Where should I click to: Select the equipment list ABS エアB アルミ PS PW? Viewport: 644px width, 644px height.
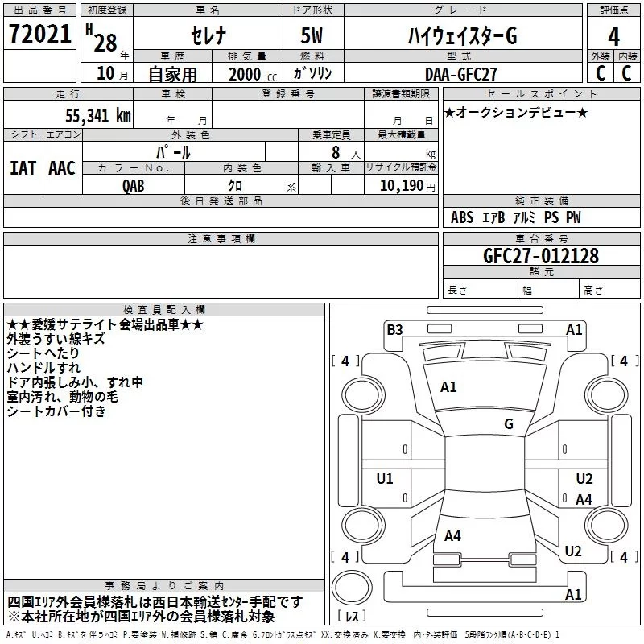pos(515,217)
